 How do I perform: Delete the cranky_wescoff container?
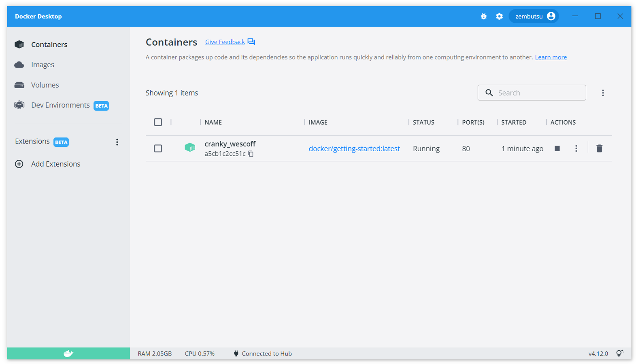pos(600,148)
